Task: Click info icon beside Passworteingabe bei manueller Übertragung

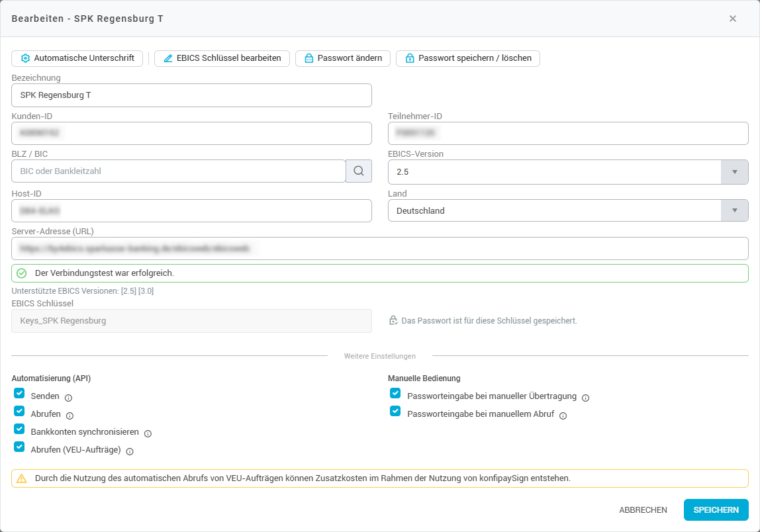Action: (x=585, y=398)
